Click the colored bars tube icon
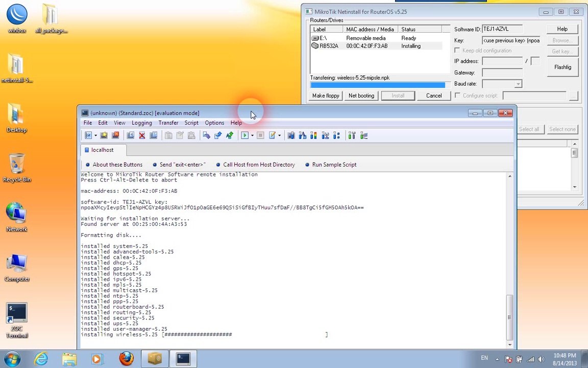The width and height of the screenshot is (588, 368). click(x=313, y=135)
